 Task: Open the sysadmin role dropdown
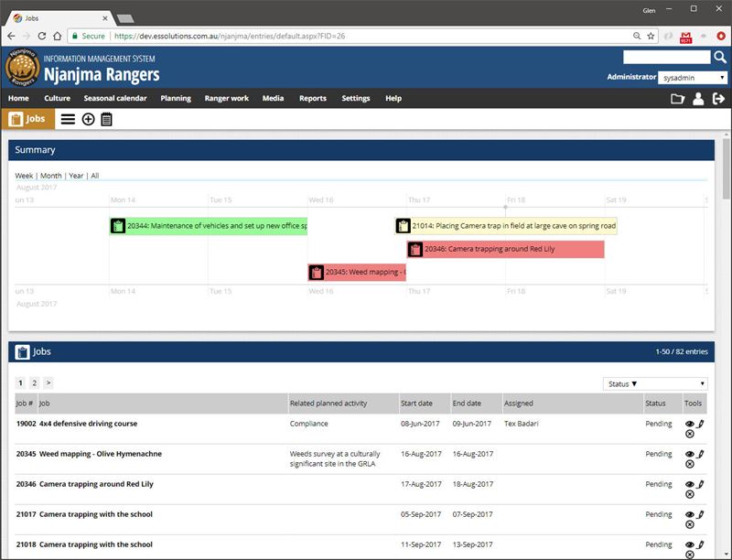(693, 78)
